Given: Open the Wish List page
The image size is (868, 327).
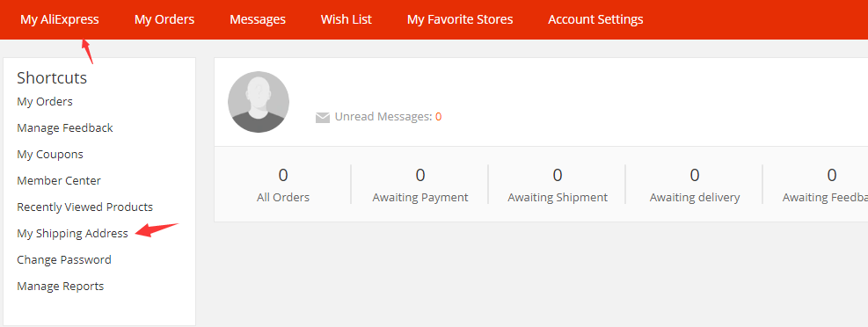Looking at the screenshot, I should click(x=346, y=19).
